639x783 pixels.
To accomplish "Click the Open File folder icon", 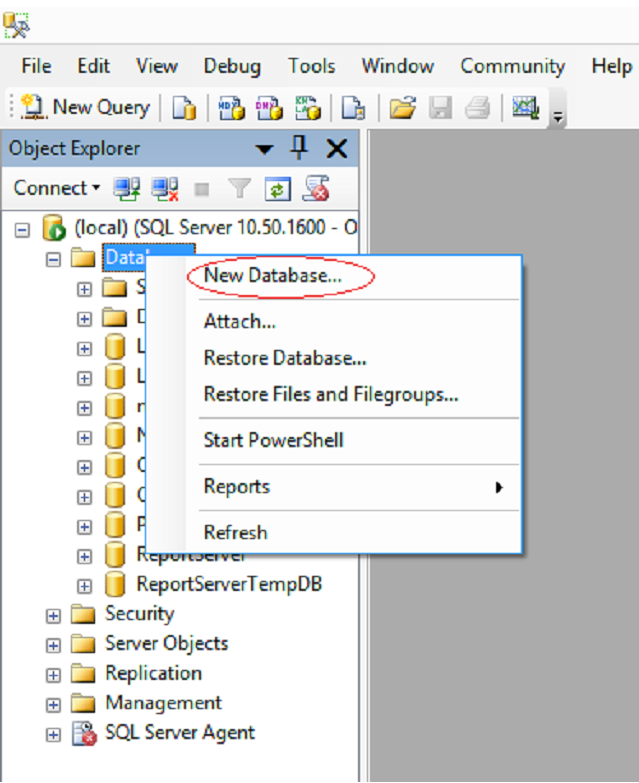I will (x=402, y=108).
